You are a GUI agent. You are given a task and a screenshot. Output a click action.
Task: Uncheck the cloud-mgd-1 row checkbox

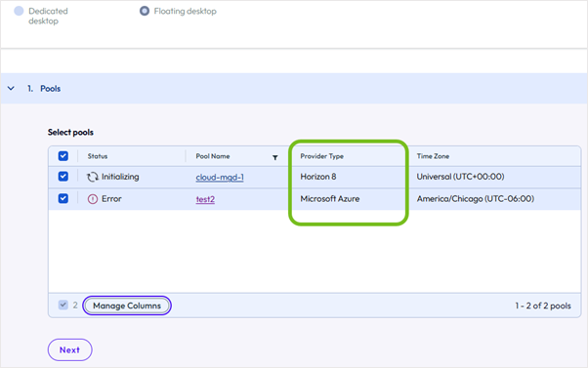point(63,176)
